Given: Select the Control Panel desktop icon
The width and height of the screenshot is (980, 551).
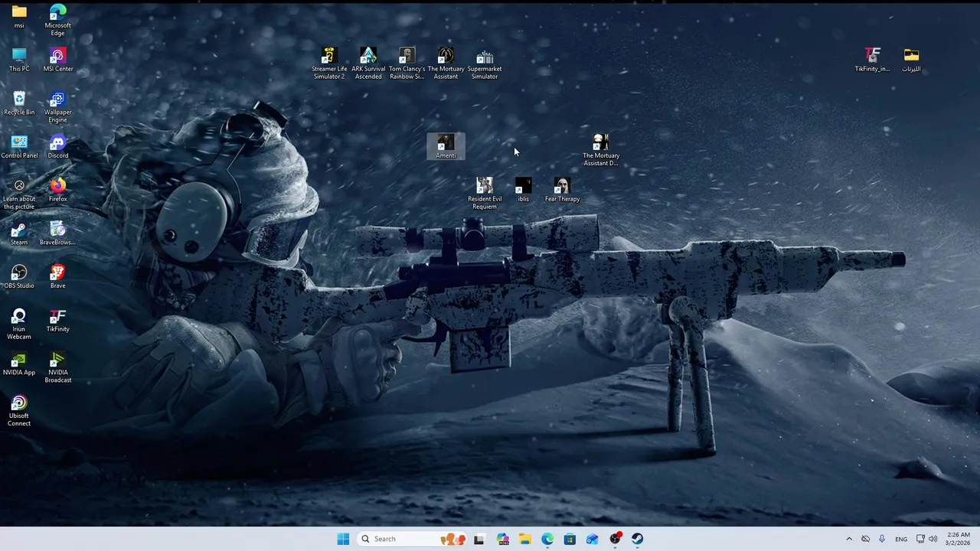Looking at the screenshot, I should pos(19,147).
